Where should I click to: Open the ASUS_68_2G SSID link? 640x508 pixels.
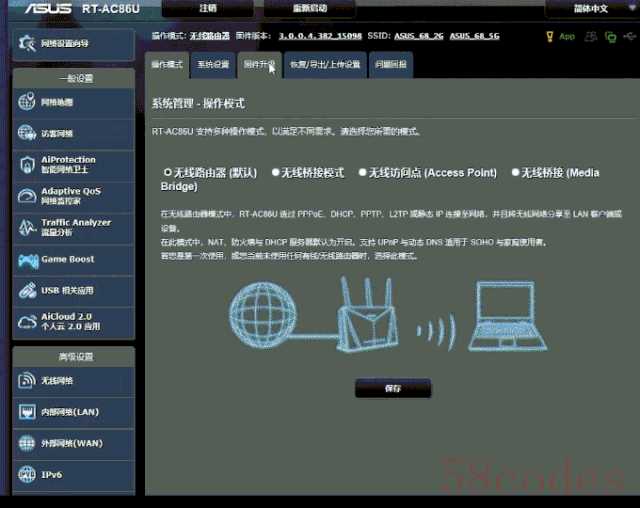click(x=418, y=36)
